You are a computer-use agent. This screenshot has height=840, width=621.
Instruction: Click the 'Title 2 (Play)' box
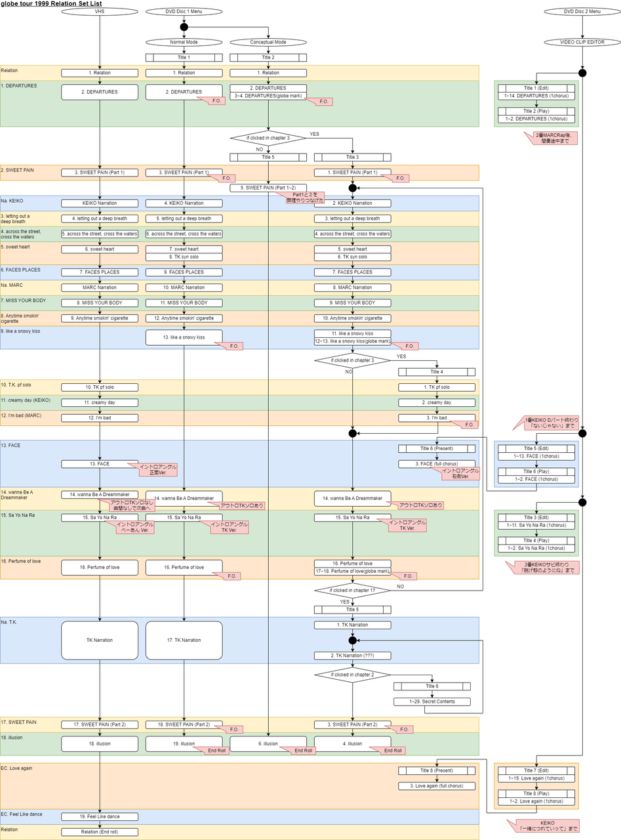536,111
